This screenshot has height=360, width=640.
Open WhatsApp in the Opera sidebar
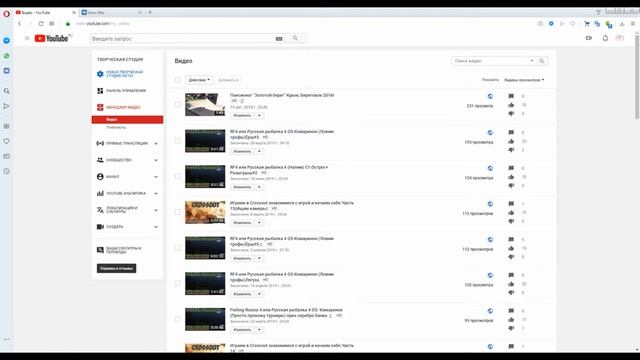point(7,56)
